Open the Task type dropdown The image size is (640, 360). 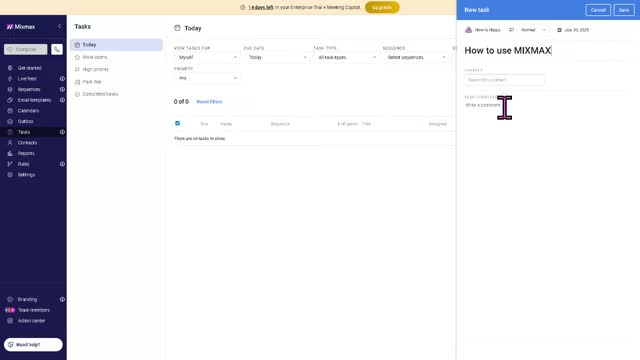(x=346, y=58)
